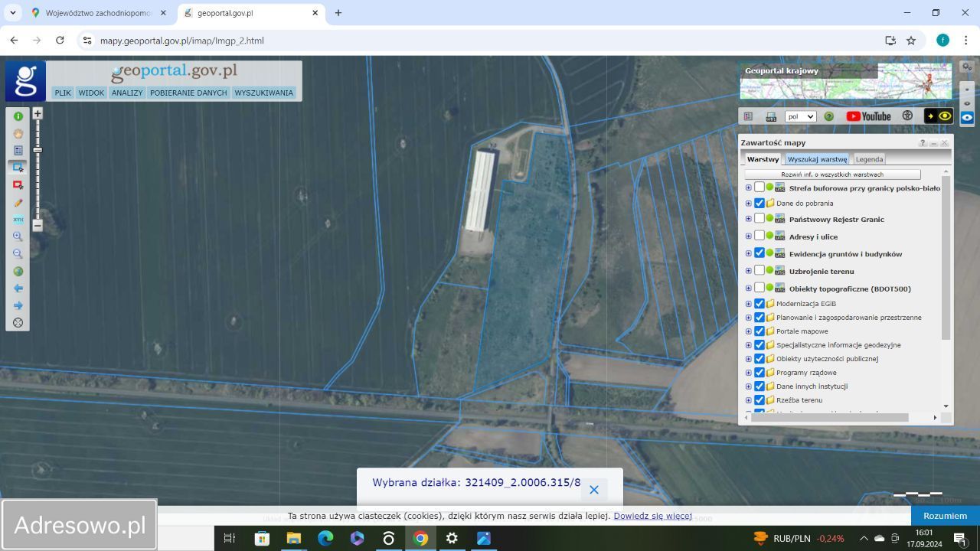Open the pol language dropdown

click(x=800, y=116)
